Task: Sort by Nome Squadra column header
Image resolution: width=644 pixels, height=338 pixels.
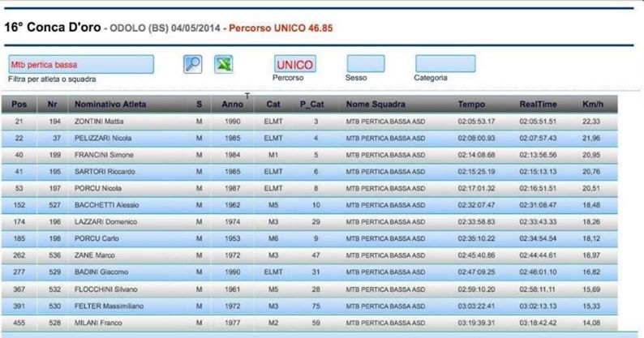Action: click(376, 105)
